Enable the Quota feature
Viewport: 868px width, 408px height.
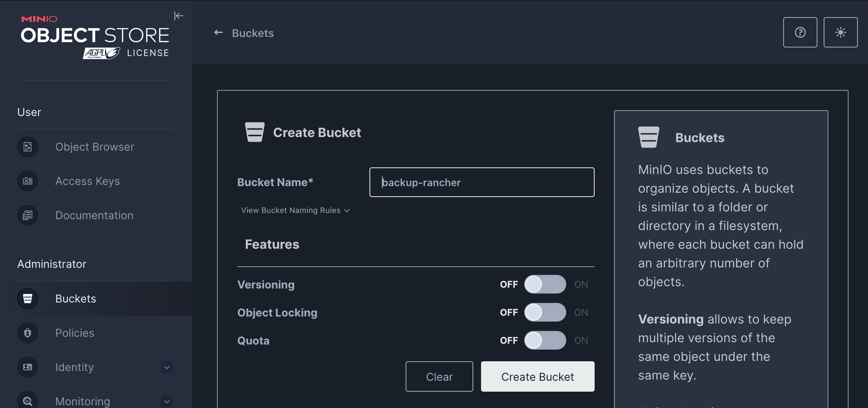[545, 340]
